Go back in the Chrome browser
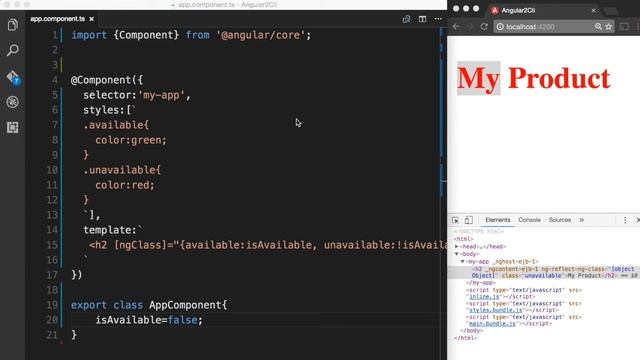This screenshot has height=360, width=640. point(456,27)
